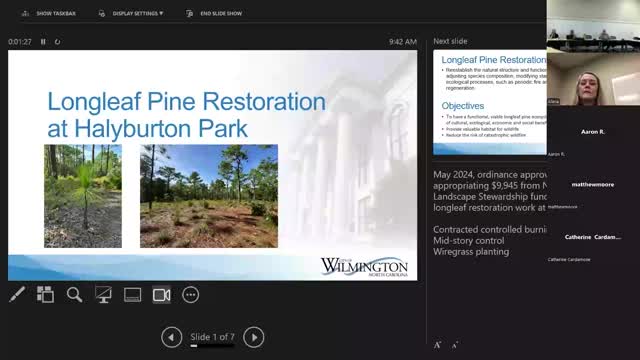Decrease the notes text size
Image resolution: width=640 pixels, height=360 pixels.
click(x=455, y=345)
